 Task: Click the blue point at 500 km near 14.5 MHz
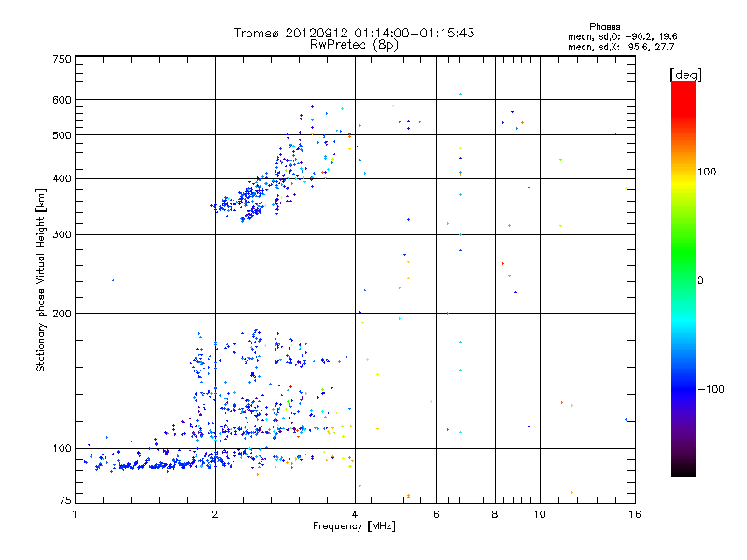click(615, 133)
